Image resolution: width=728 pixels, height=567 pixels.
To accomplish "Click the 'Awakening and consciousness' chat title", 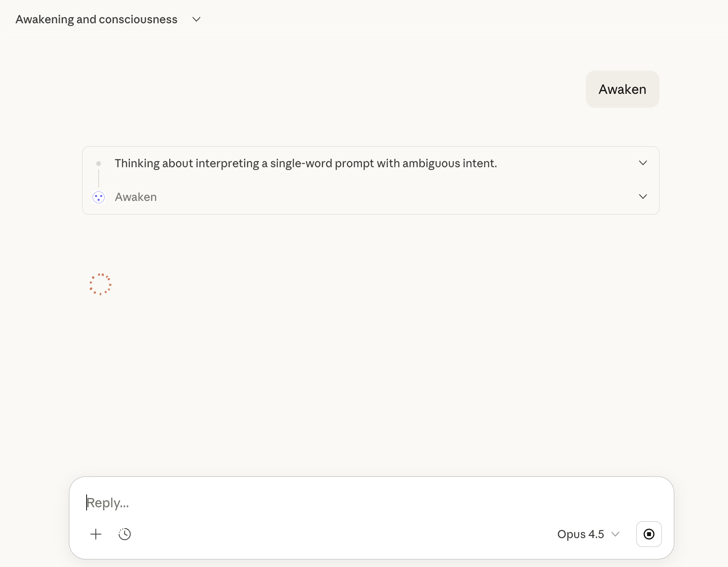I will [x=96, y=19].
